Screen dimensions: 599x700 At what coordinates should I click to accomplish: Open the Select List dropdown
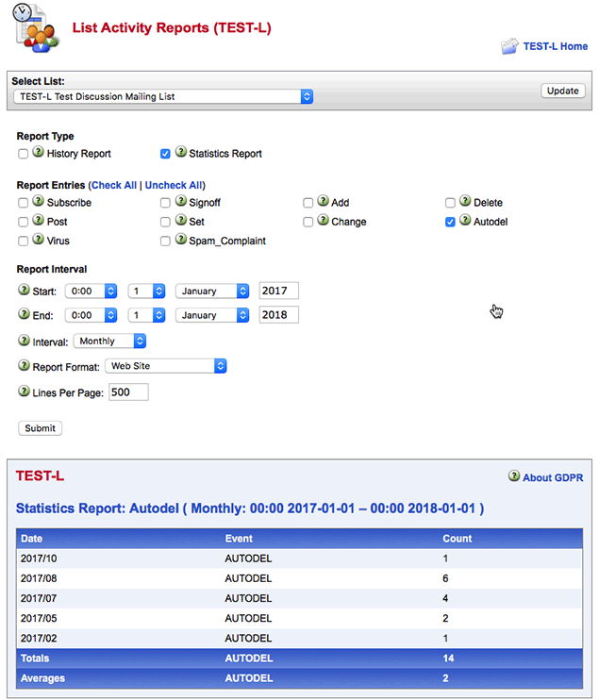click(163, 96)
